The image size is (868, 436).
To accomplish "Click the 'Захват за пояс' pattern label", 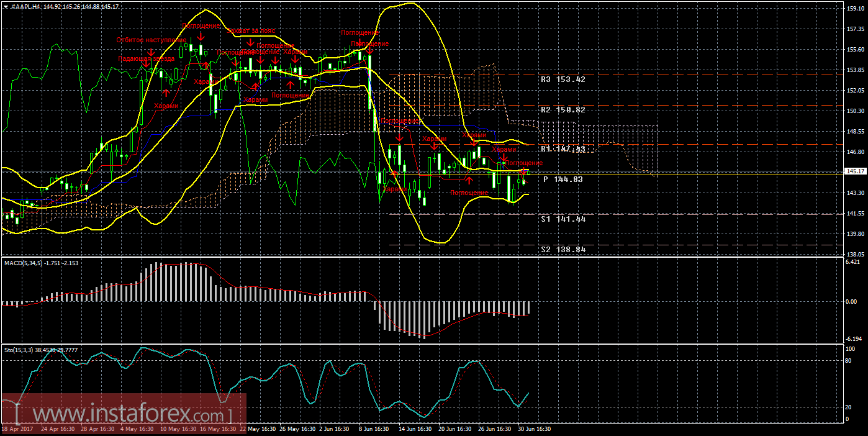I will [251, 30].
